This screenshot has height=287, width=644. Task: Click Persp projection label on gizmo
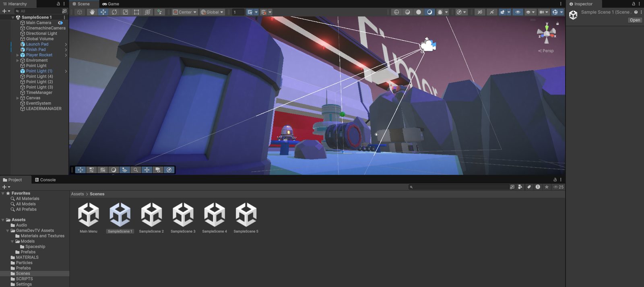point(546,51)
